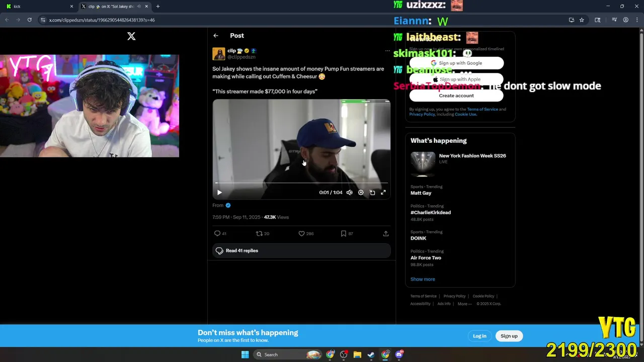
Task: Open footer Cookie Policy link
Action: pos(484,296)
